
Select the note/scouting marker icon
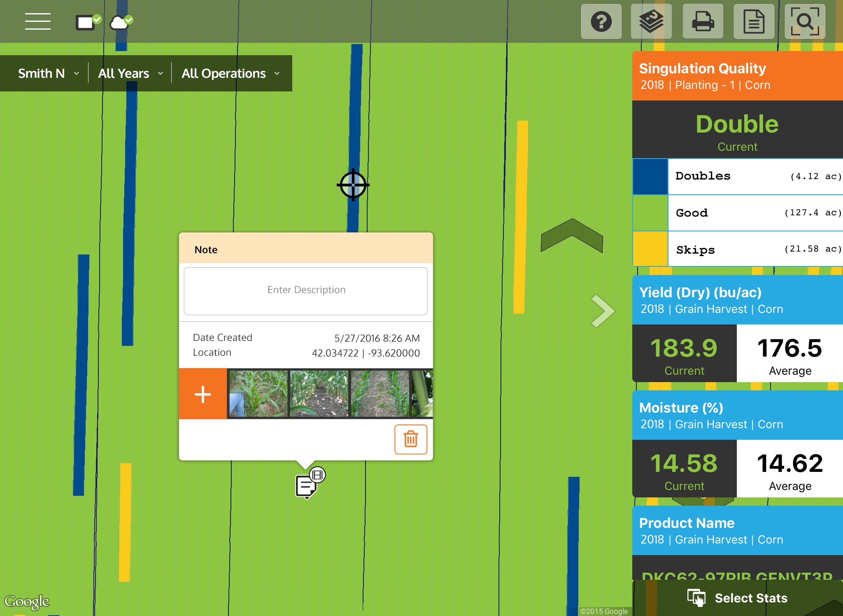[308, 483]
